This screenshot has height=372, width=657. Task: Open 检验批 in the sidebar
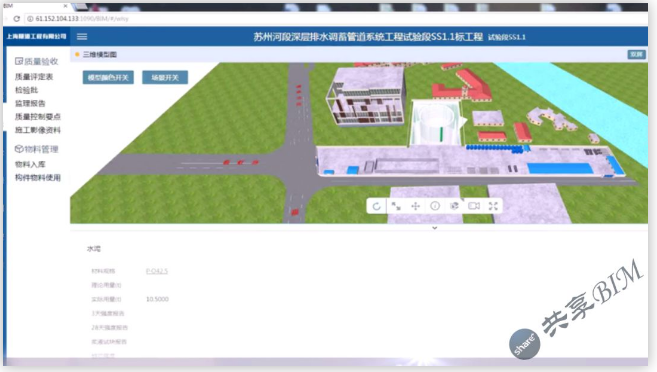[x=26, y=90]
